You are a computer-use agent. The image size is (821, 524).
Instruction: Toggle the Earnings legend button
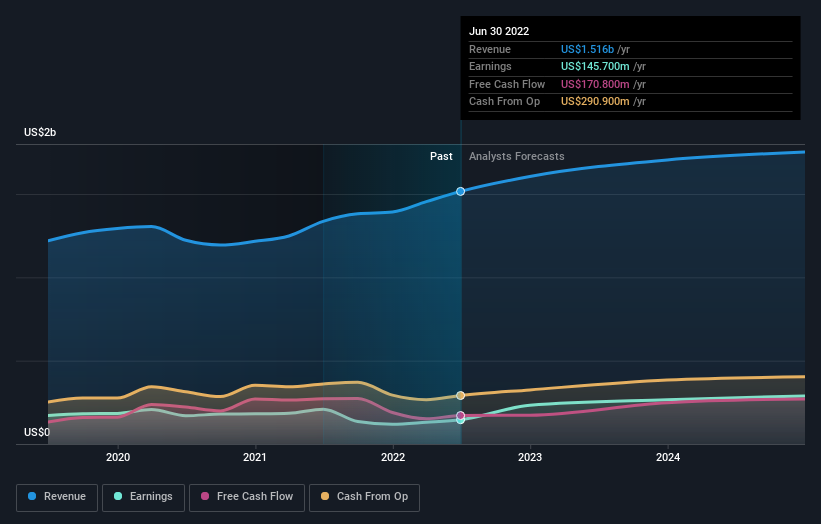[143, 497]
